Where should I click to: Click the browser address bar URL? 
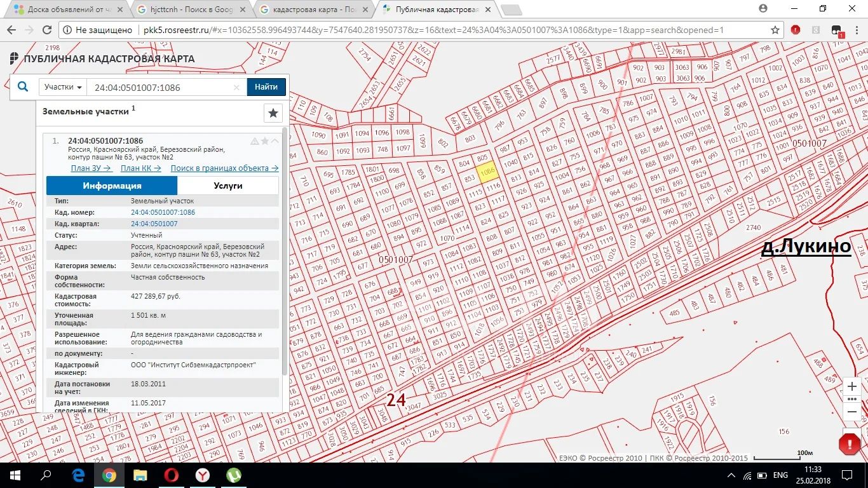432,30
